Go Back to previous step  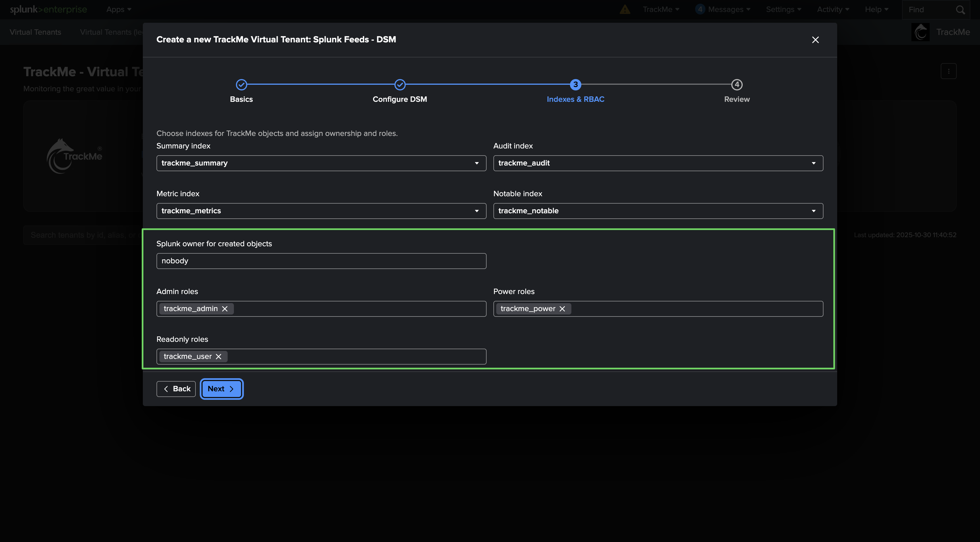pos(176,389)
